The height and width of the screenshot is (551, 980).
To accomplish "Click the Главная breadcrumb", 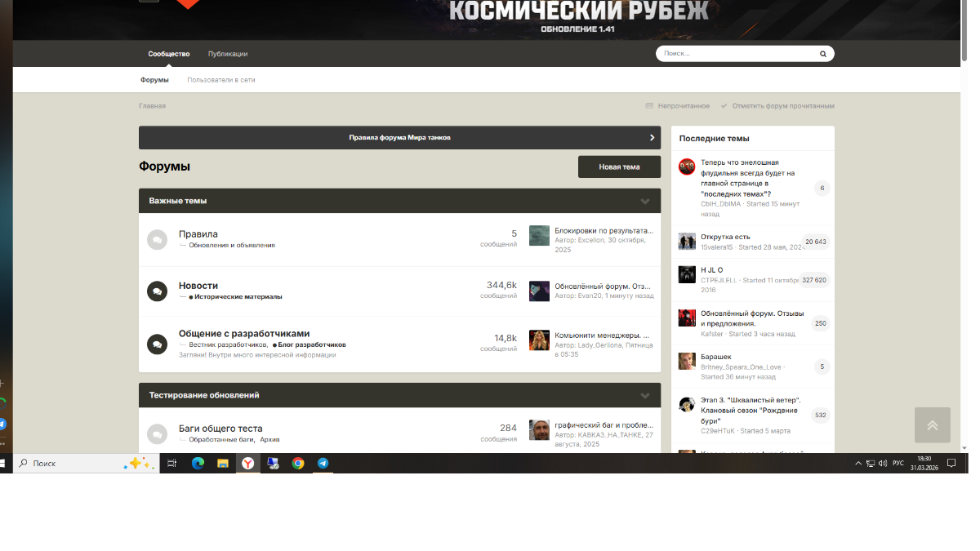I will click(x=152, y=106).
